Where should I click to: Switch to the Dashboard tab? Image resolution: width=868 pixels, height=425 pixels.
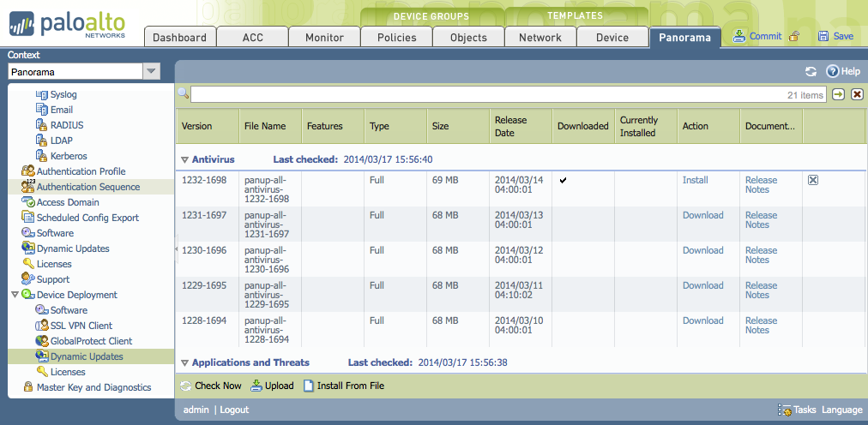[180, 37]
